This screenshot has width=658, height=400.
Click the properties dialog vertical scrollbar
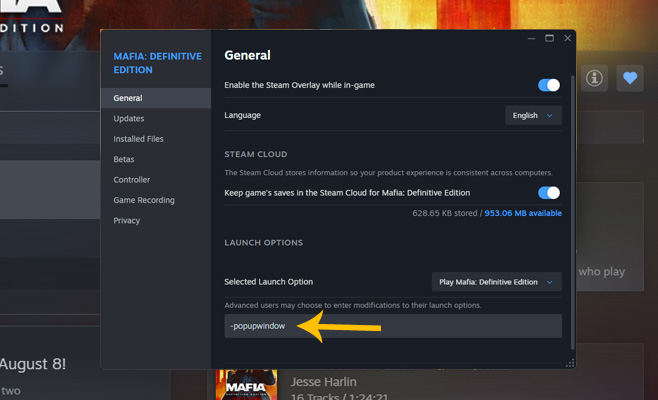572,212
